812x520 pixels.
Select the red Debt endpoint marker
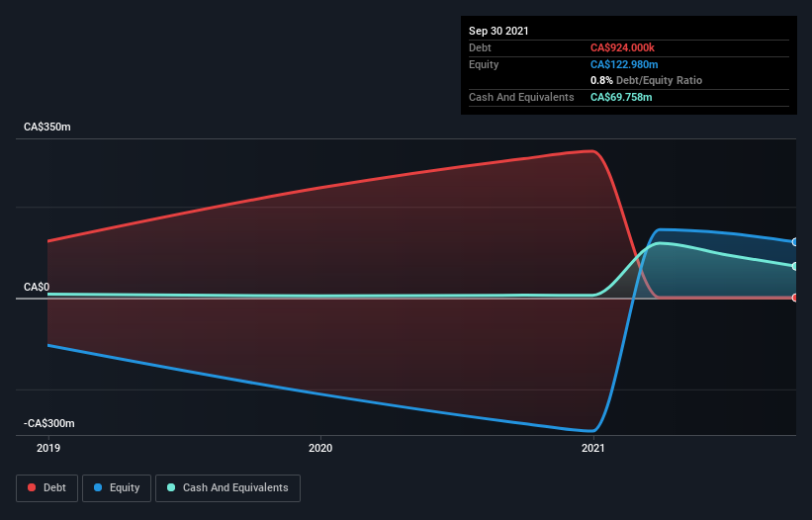[795, 298]
